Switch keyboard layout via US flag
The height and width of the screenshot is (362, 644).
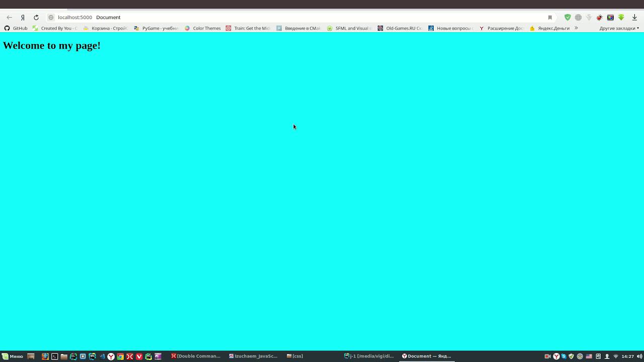pos(589,356)
